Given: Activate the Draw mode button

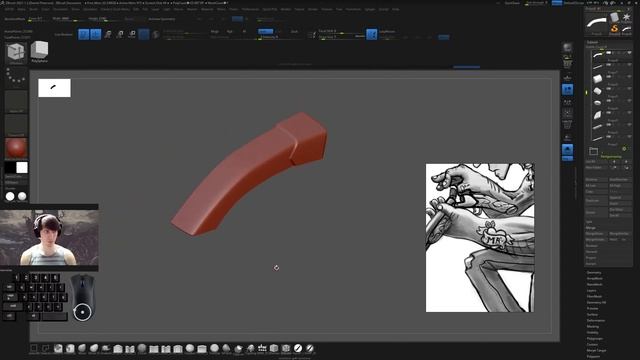Looking at the screenshot, I should coord(96,34).
